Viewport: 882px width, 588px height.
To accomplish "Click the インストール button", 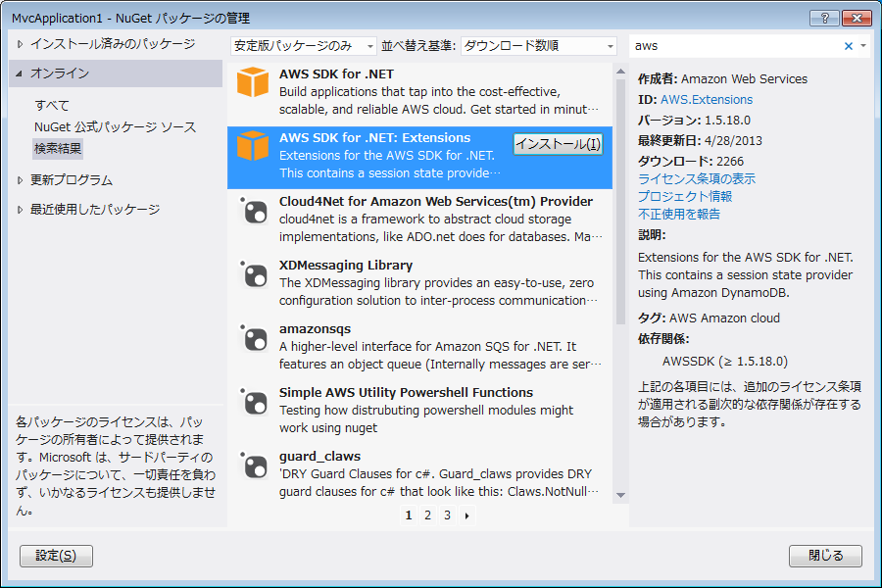I will (x=558, y=144).
